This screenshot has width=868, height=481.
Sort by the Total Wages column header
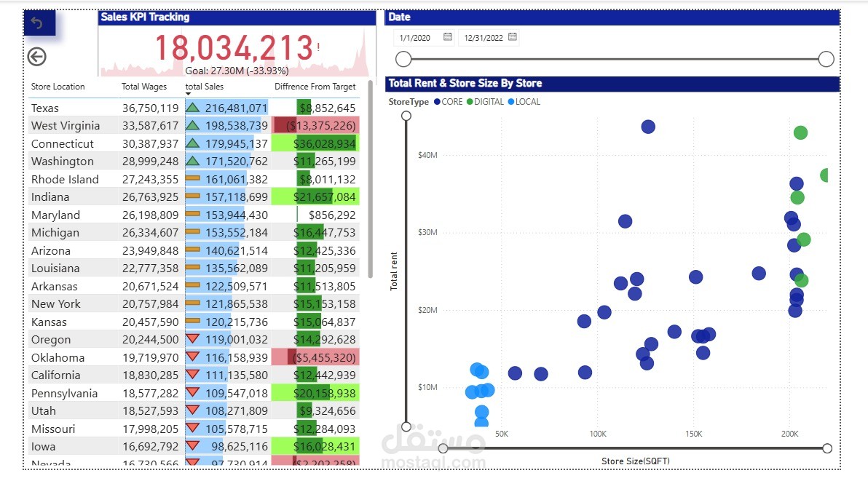(144, 87)
